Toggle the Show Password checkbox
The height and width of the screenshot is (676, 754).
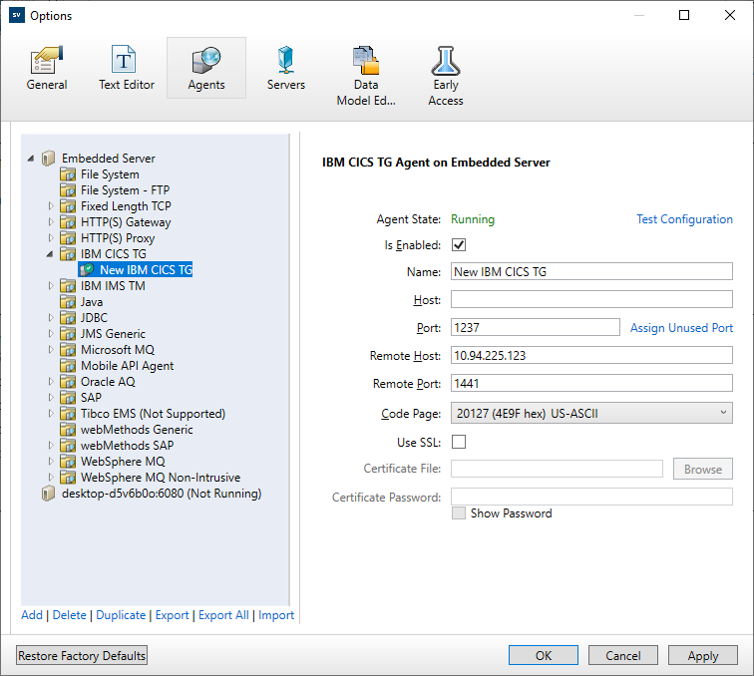point(460,513)
